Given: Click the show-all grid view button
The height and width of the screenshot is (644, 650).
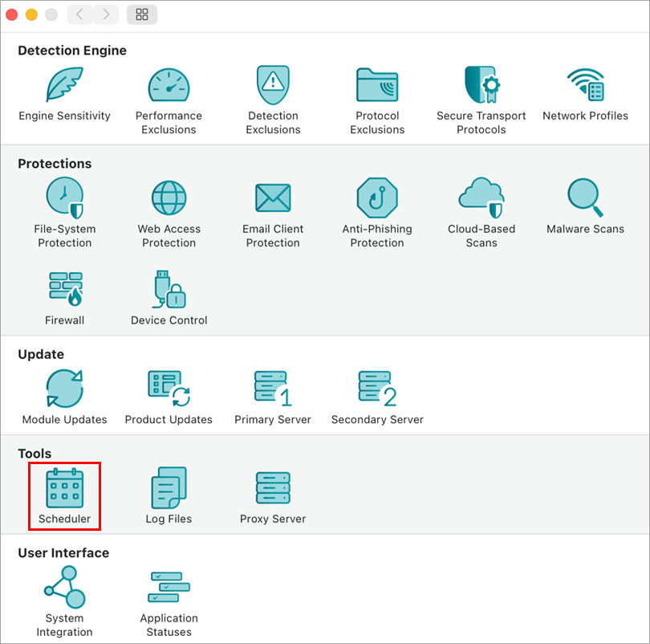Looking at the screenshot, I should tap(142, 14).
